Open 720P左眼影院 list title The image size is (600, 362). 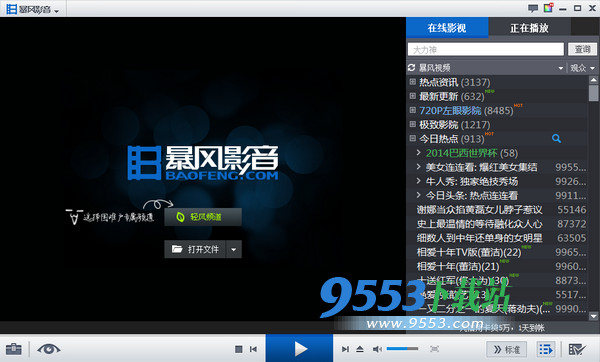pos(450,111)
